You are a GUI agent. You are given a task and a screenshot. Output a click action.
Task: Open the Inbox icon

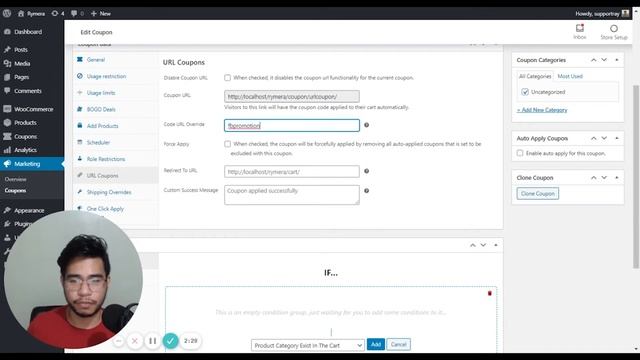[x=580, y=31]
